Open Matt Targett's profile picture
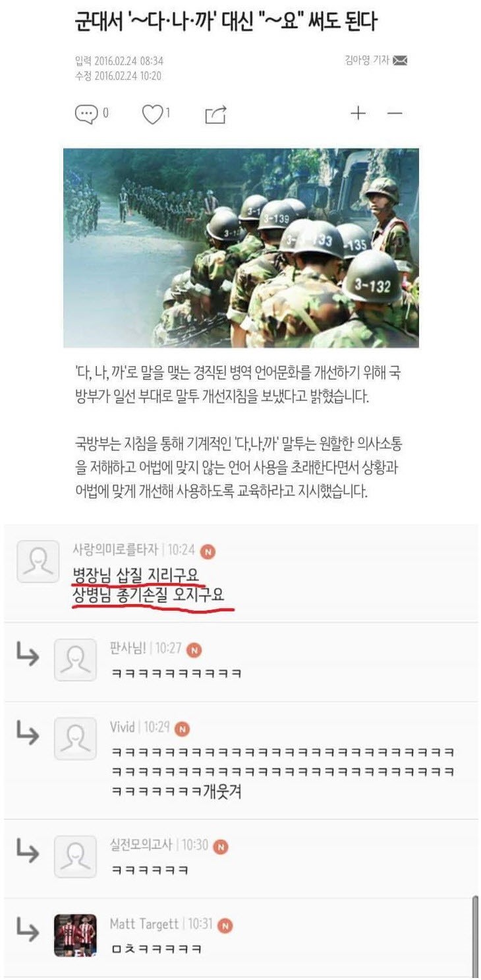This screenshot has width=481, height=980. coord(75,935)
